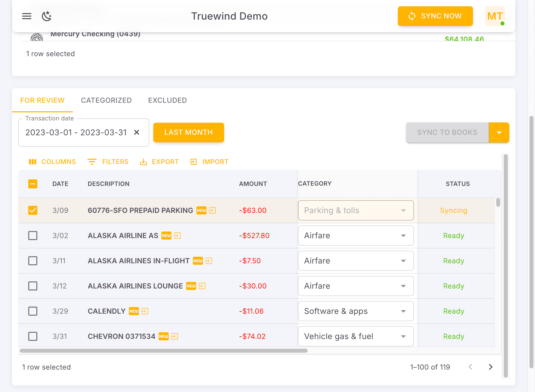Viewport: 535px width, 392px height.
Task: Open the EXCLUDED tab
Action: 167,100
